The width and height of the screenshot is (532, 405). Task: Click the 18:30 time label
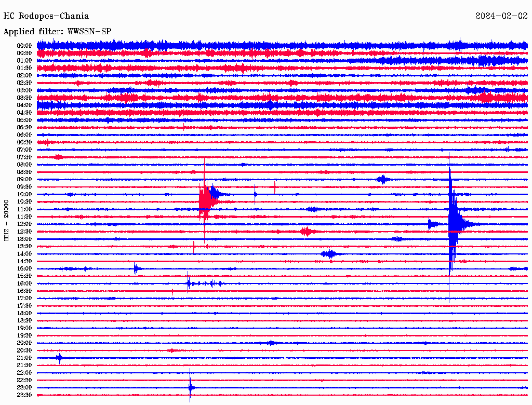click(x=24, y=320)
